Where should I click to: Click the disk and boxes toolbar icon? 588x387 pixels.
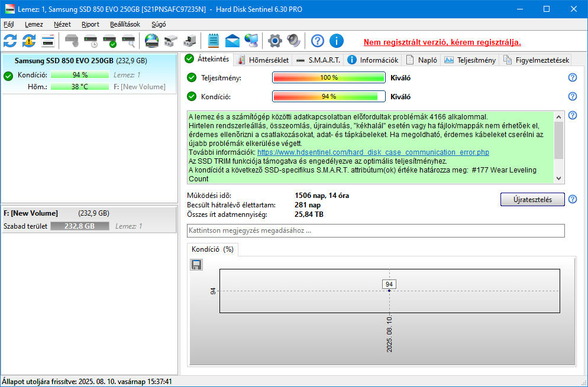(170, 41)
